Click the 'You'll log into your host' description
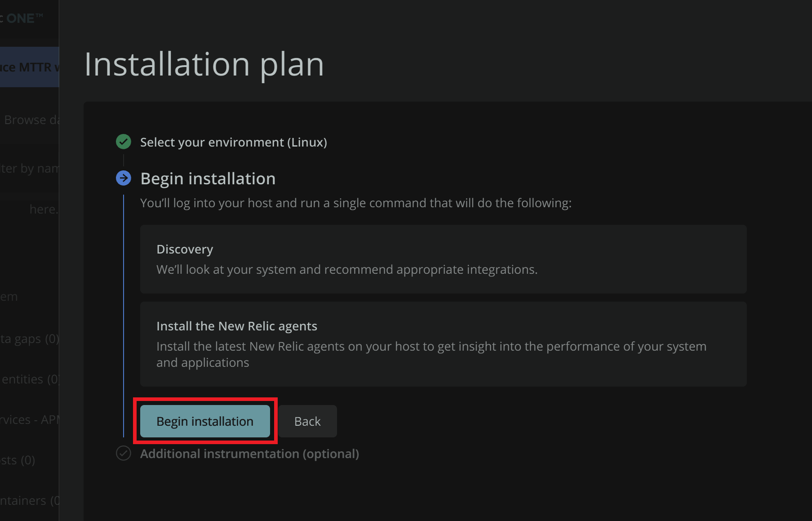Viewport: 812px width, 521px height. 356,203
